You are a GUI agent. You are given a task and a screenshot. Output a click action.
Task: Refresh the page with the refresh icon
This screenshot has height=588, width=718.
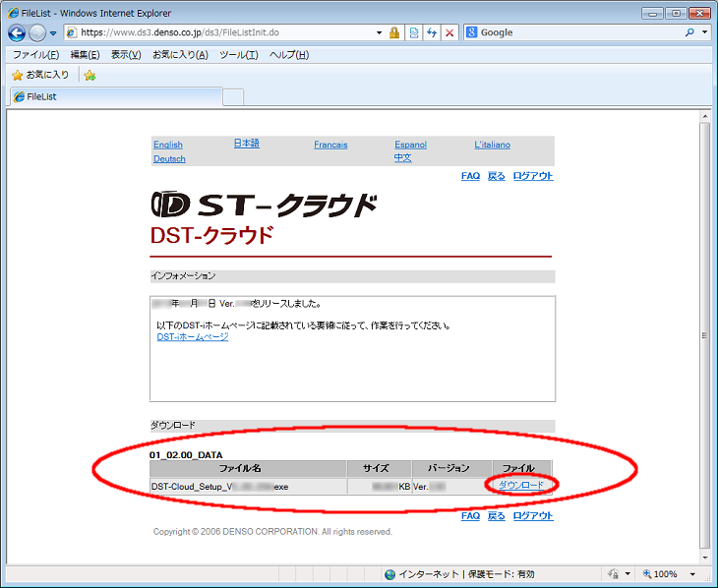pyautogui.click(x=432, y=32)
